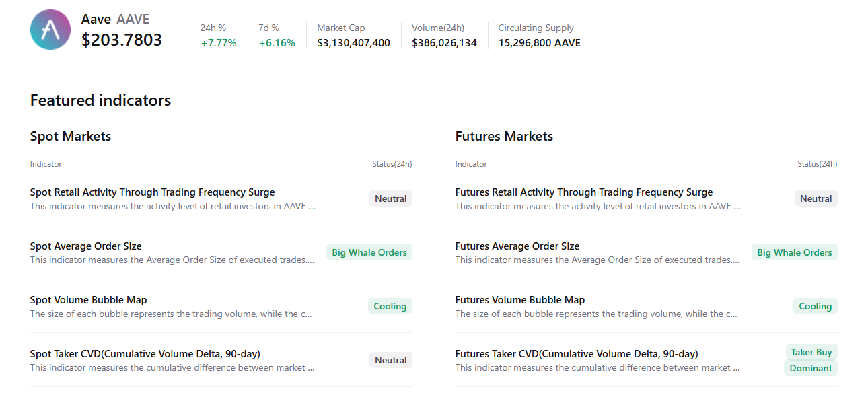
Task: Open Spot Retail Activity Through Trading Frequency Surge
Action: 152,192
